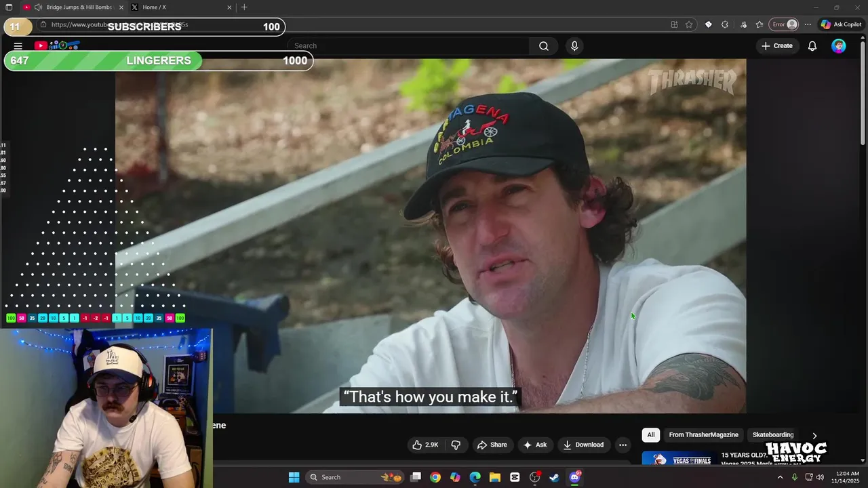Image resolution: width=868 pixels, height=488 pixels.
Task: Open OBS Studio from taskbar
Action: [x=534, y=477]
